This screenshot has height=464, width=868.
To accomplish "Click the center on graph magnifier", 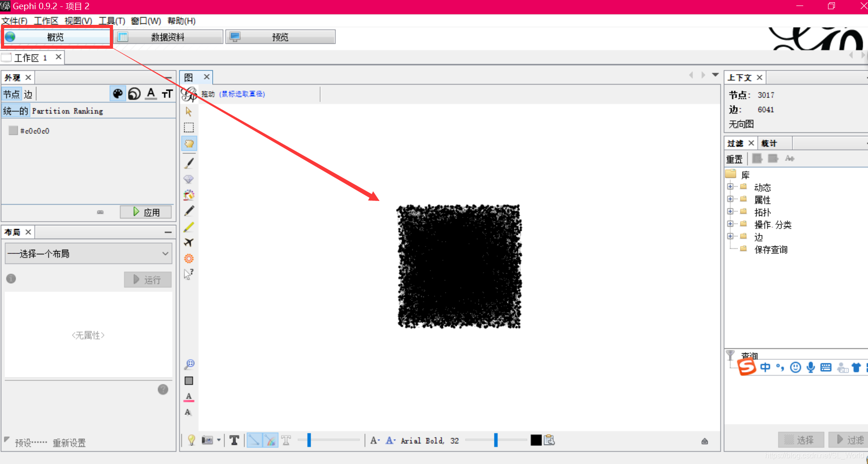I will click(189, 365).
